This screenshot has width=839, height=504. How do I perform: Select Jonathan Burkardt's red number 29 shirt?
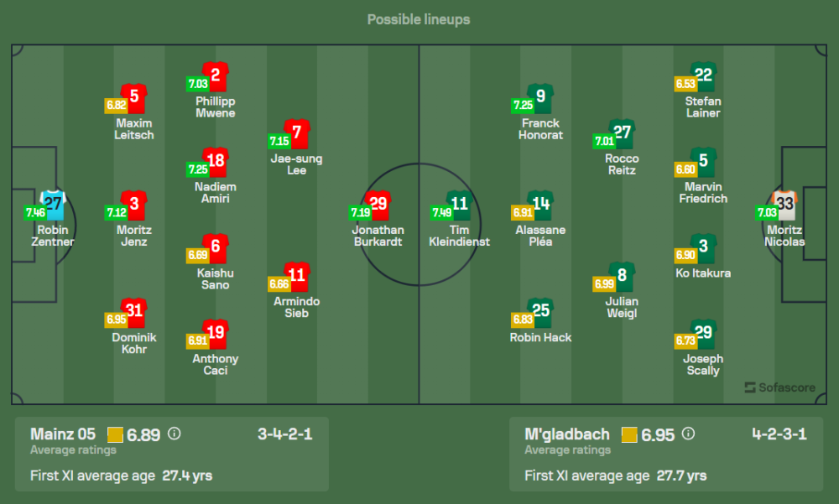point(378,205)
